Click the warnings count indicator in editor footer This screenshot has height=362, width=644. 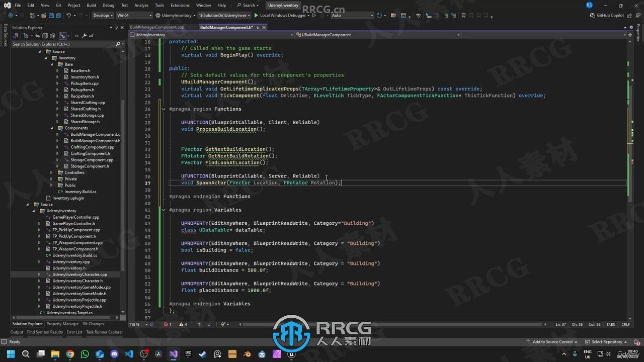183,324
